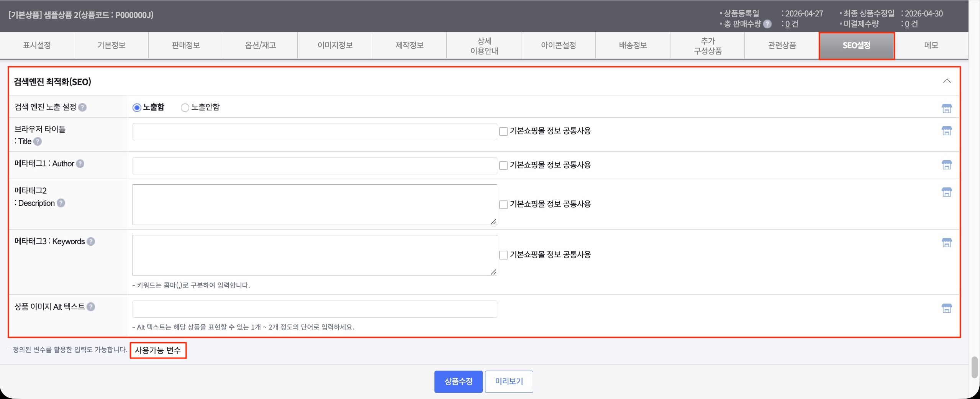Click help icon next to 메타태그1 Author

click(x=80, y=164)
